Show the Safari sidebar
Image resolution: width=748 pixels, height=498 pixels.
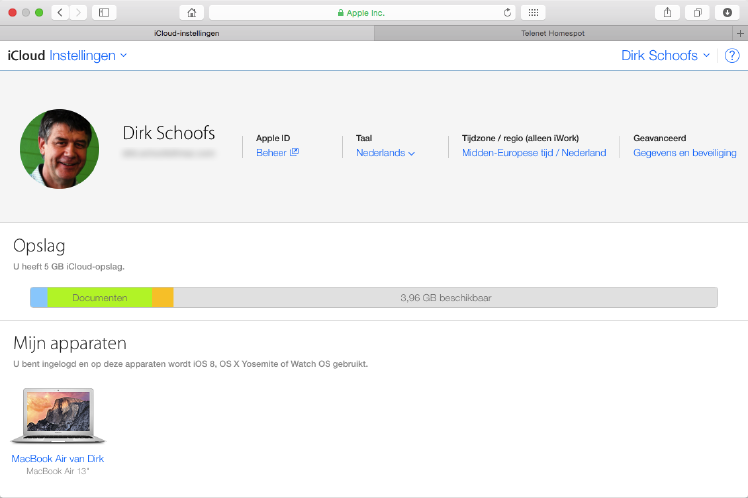104,12
